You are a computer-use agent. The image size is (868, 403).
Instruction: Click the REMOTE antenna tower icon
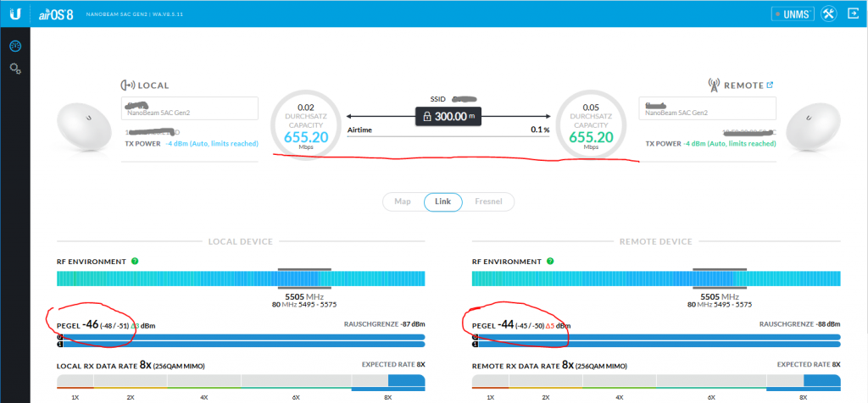(714, 86)
